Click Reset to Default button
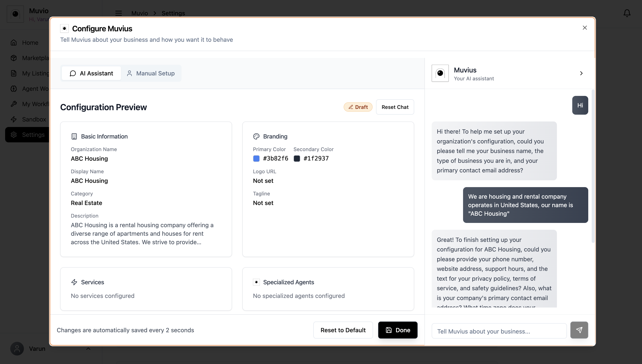The width and height of the screenshot is (642, 364). (x=343, y=330)
